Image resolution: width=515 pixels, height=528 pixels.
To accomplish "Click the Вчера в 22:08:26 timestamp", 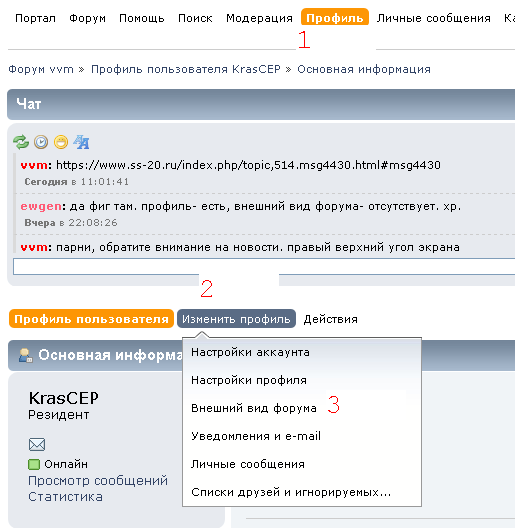I will click(71, 223).
